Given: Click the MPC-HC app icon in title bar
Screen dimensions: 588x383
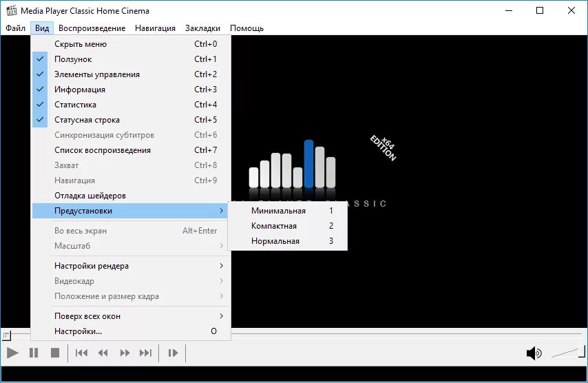Looking at the screenshot, I should [11, 10].
